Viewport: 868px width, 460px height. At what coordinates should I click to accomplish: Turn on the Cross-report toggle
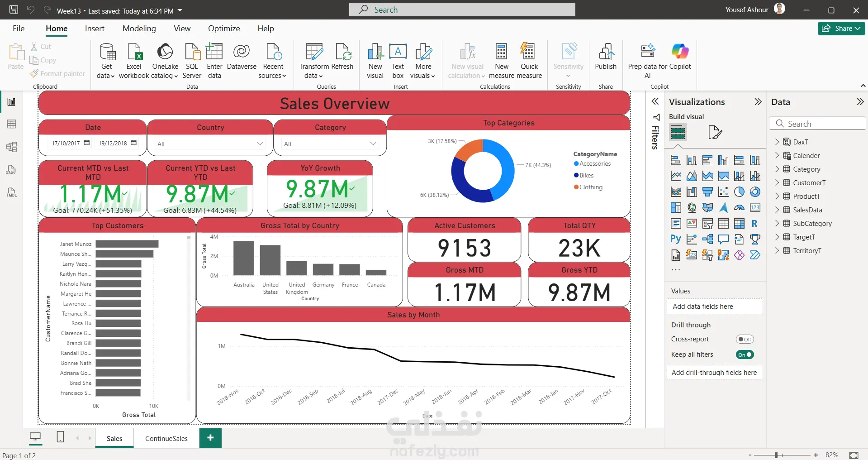(x=745, y=339)
